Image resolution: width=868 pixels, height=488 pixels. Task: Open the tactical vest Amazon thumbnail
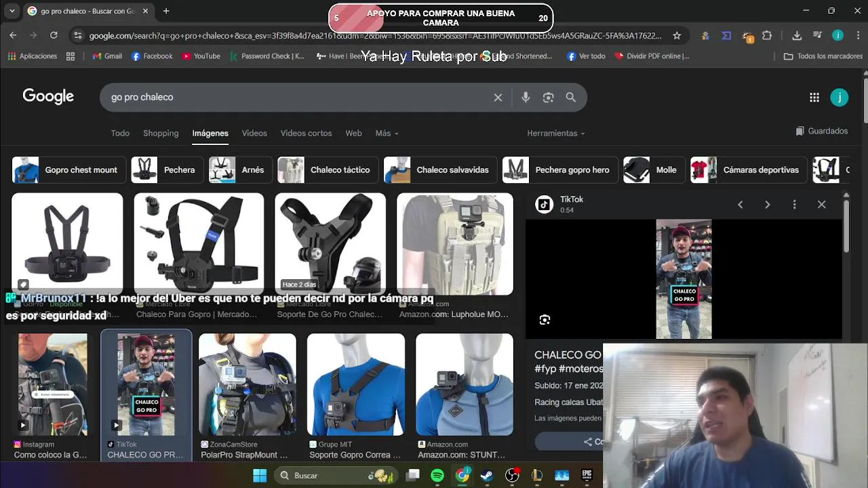tap(455, 244)
